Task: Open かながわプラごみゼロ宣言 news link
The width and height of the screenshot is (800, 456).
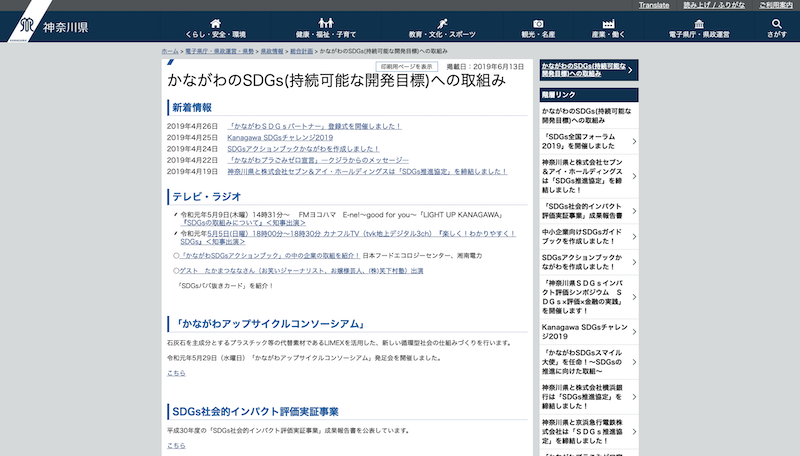Action: tap(318, 160)
